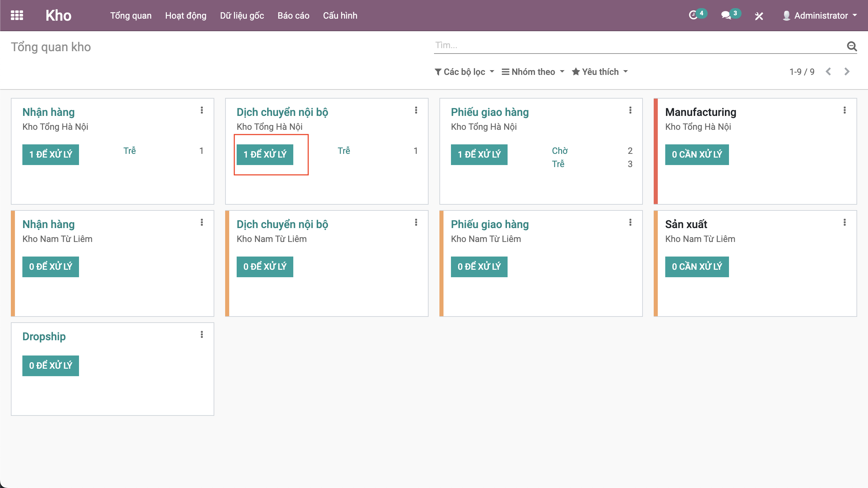
Task: Click 1 ĐỂ XỬ LÝ on Phiếu giao hàng Hà Nội
Action: tap(479, 155)
